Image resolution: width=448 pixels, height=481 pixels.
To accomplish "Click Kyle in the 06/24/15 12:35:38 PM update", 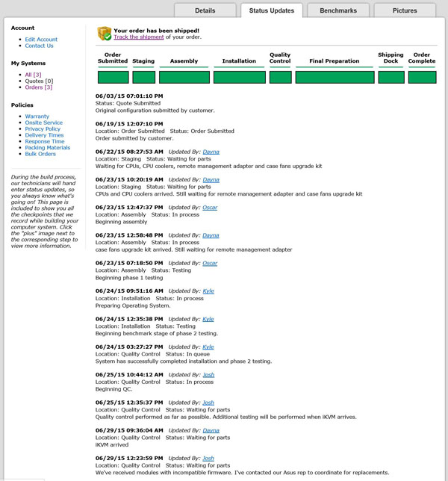I will 208,319.
